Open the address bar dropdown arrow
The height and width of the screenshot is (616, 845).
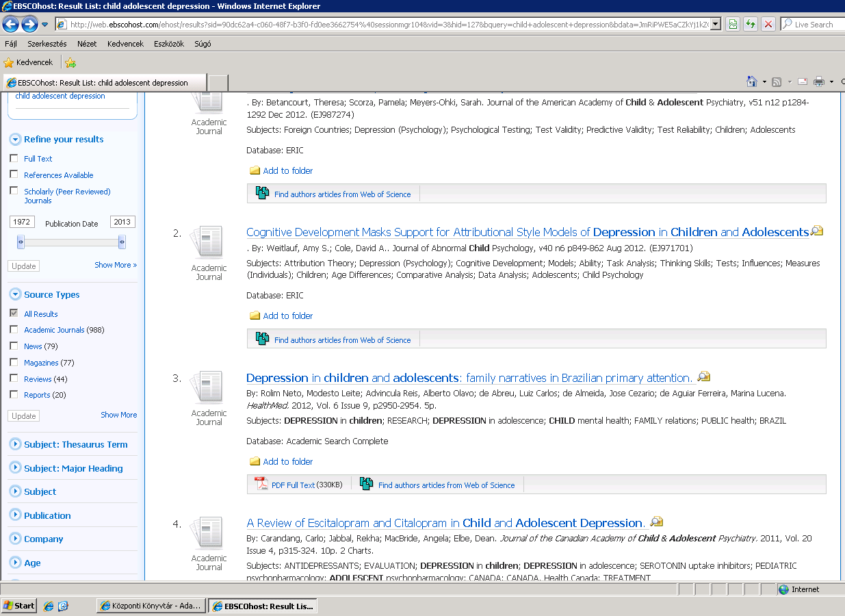pyautogui.click(x=716, y=25)
